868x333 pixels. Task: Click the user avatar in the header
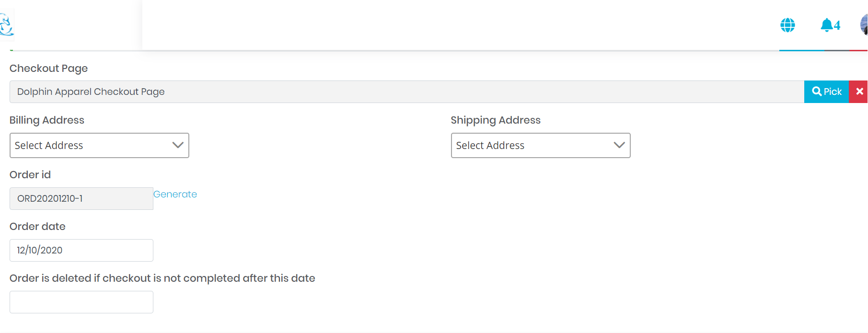(x=864, y=24)
